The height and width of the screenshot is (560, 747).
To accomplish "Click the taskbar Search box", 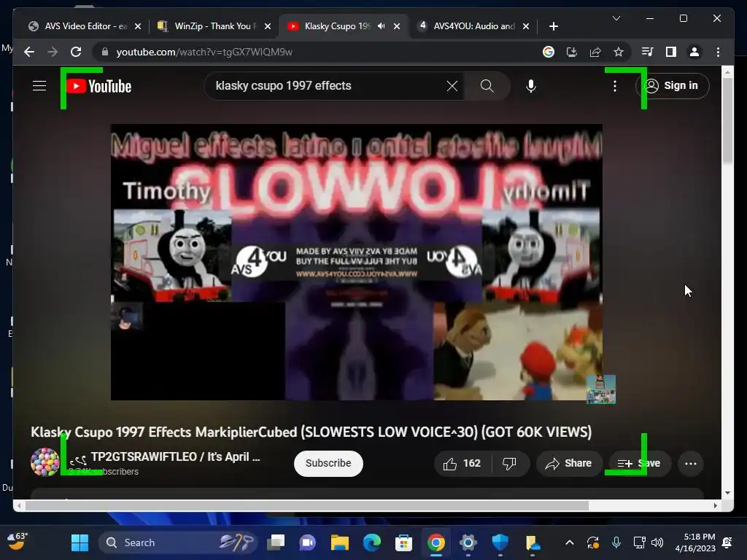I will (x=178, y=542).
